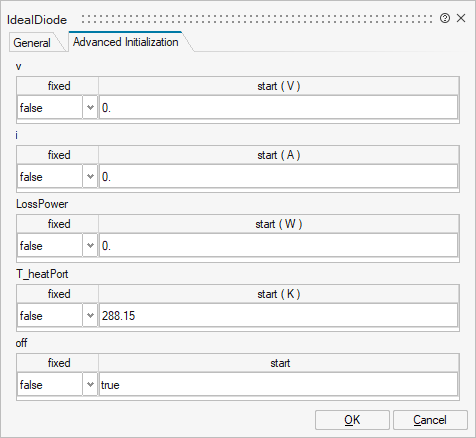Dismiss dialog with Cancel button

[x=430, y=420]
